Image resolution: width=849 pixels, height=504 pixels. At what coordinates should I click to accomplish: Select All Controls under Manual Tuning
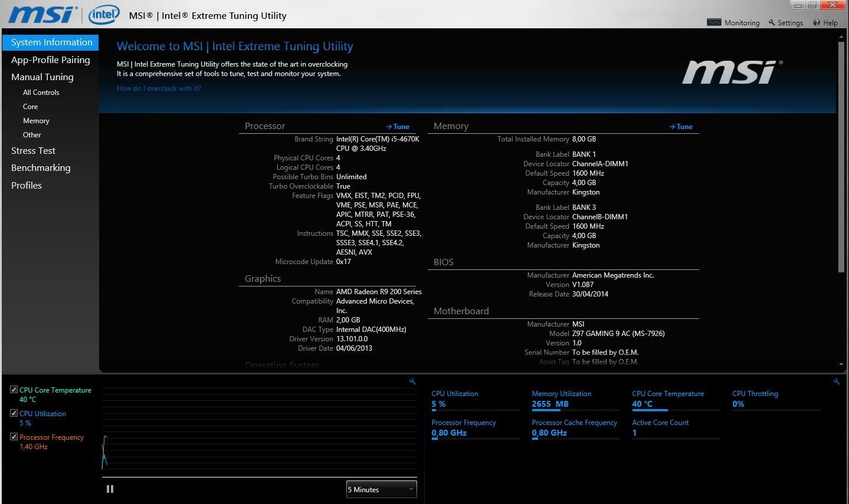pos(41,93)
